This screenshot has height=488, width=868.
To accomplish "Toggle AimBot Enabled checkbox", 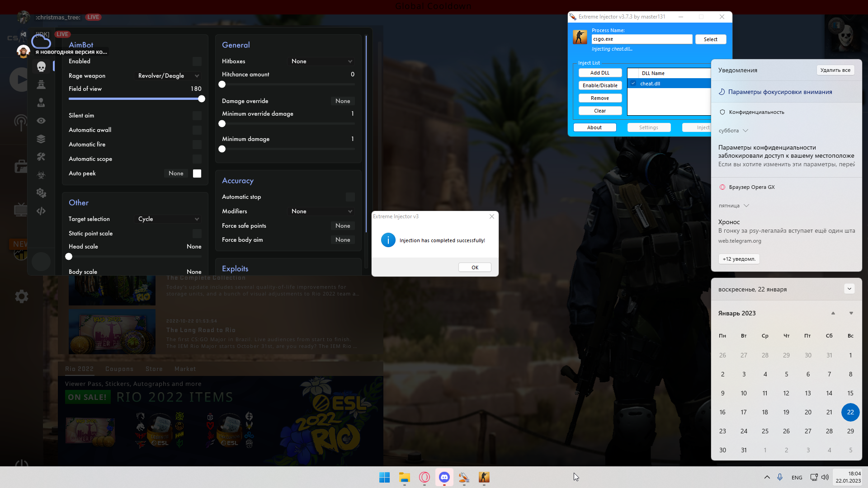I will point(197,61).
